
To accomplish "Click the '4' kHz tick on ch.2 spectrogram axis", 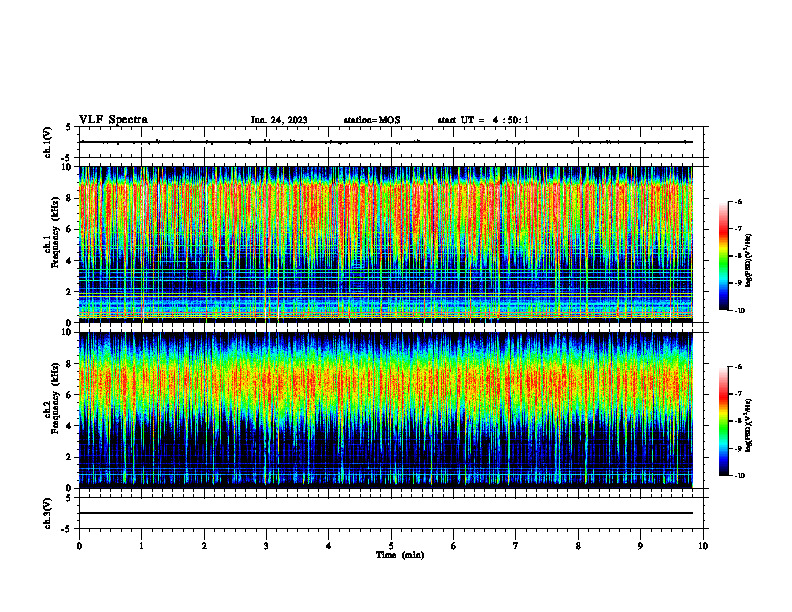I will click(70, 426).
